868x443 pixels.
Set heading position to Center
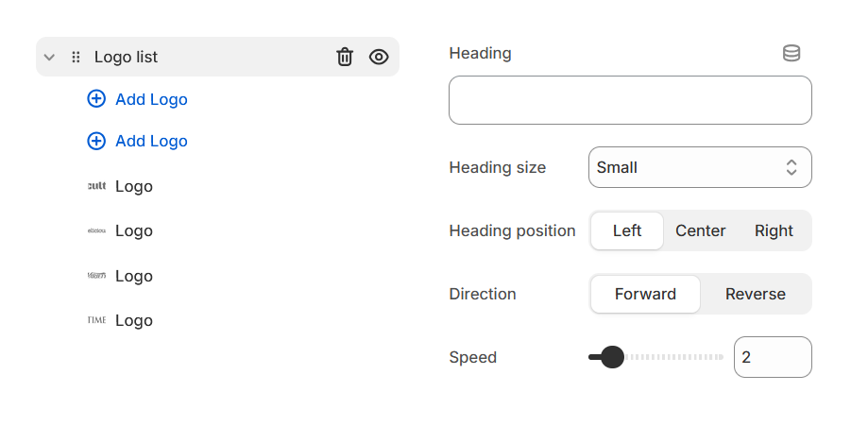(x=701, y=230)
